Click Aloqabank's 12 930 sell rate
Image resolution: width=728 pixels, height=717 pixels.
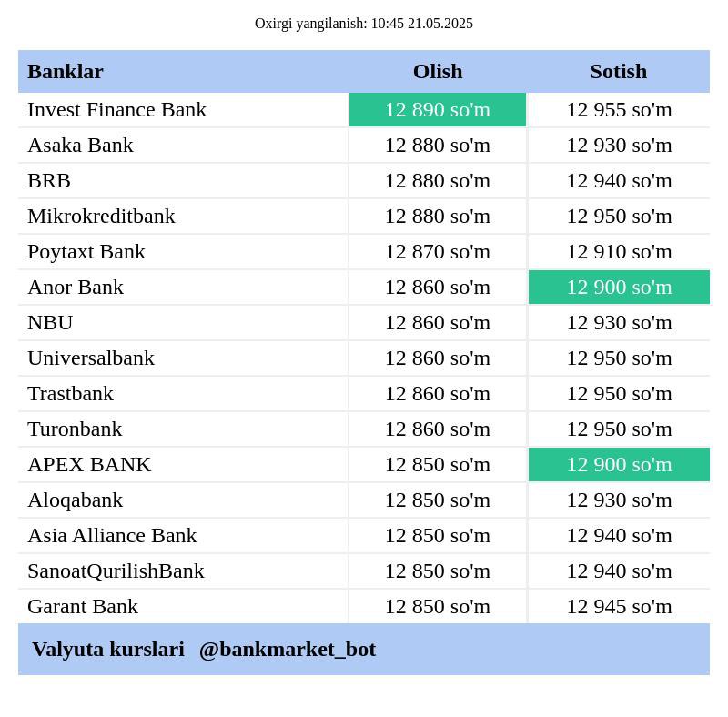(619, 500)
